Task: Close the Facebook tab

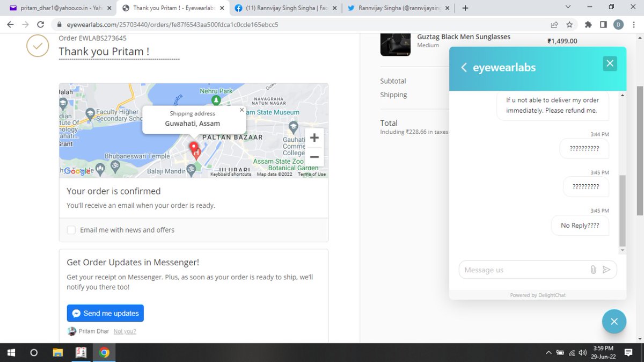Action: pyautogui.click(x=334, y=8)
